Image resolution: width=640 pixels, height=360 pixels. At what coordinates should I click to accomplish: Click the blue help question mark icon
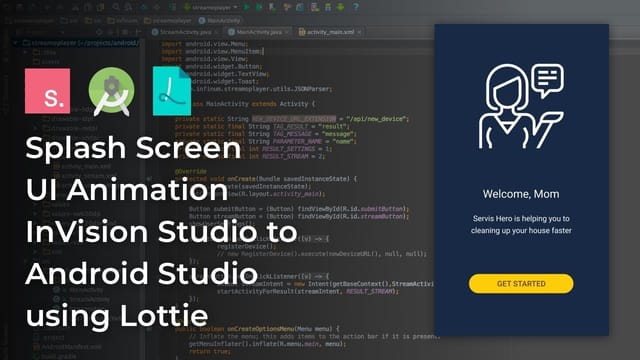356,7
